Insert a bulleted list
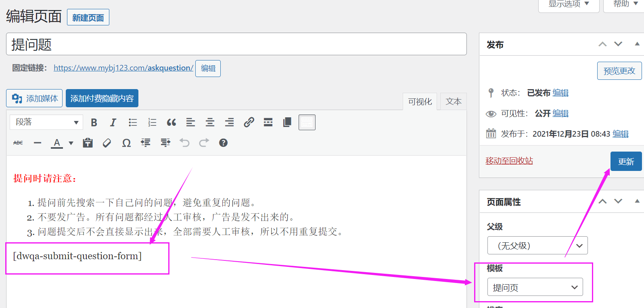Image resolution: width=644 pixels, height=308 pixels. [133, 123]
